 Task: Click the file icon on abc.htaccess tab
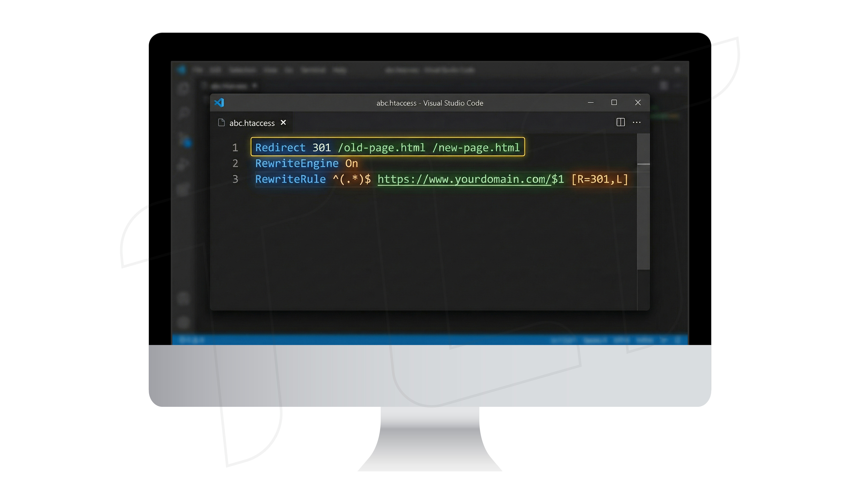221,123
